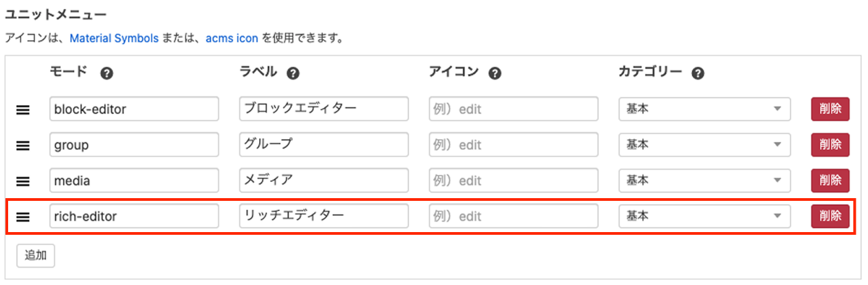
Task: Focus the label field containing グループ
Action: point(323,145)
